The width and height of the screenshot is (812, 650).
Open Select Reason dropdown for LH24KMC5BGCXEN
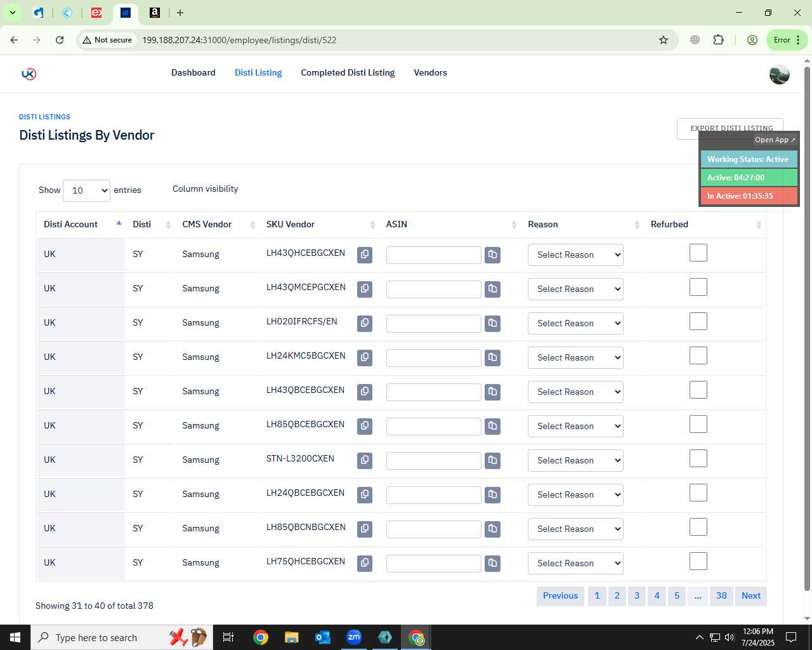[575, 357]
